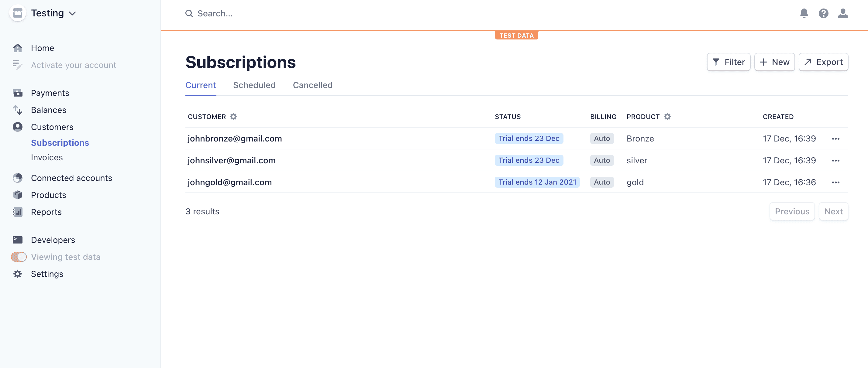Create a New subscription
This screenshot has width=868, height=368.
point(774,62)
